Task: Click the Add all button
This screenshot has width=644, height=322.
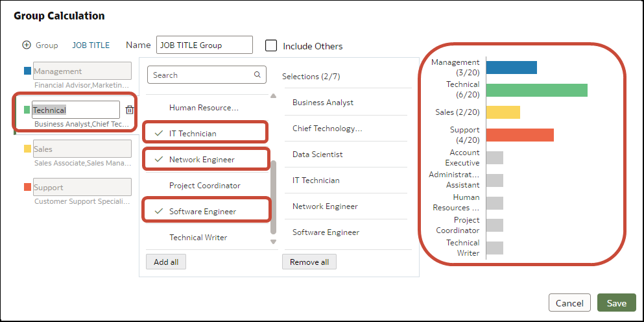Action: click(166, 262)
